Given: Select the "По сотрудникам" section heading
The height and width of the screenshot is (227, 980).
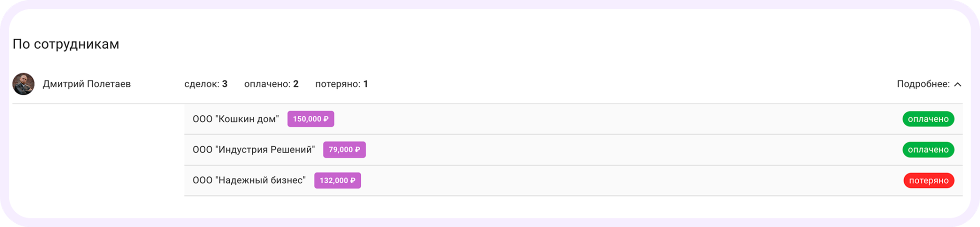Looking at the screenshot, I should [66, 44].
